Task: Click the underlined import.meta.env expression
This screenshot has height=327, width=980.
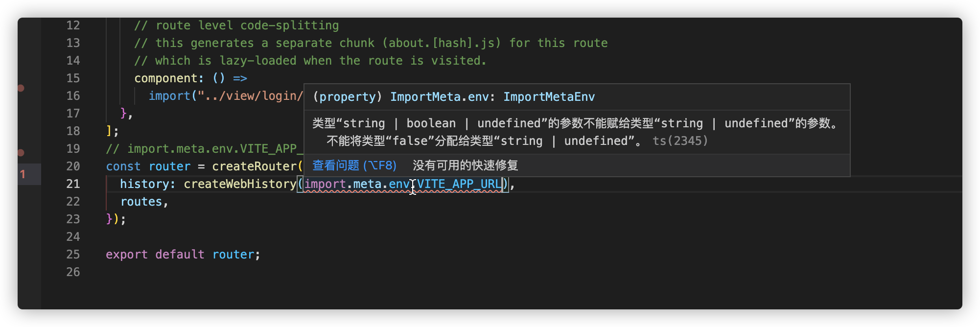Action: (357, 184)
